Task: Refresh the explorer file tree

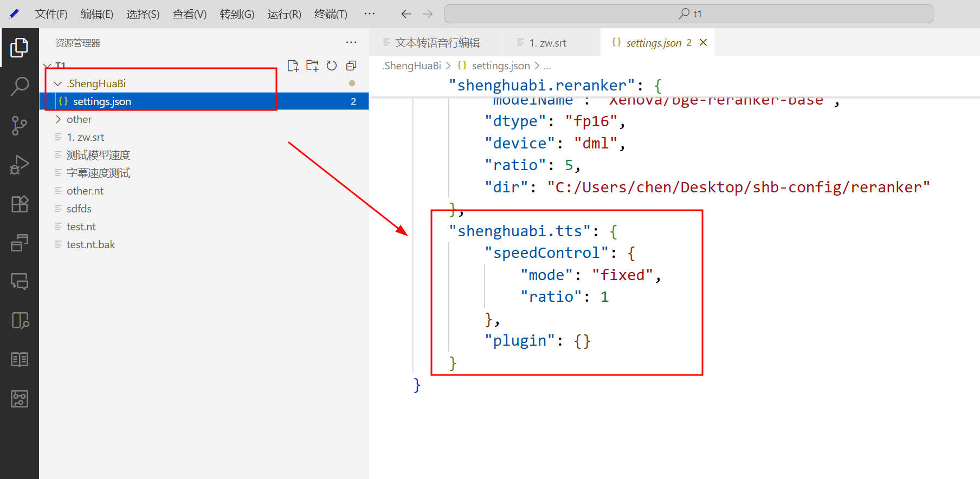Action: (332, 66)
